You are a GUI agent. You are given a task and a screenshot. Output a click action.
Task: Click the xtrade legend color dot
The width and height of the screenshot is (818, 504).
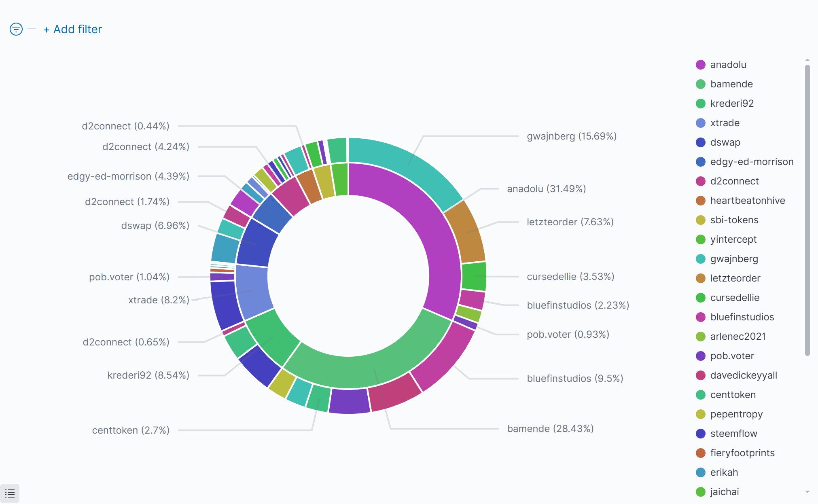tap(701, 123)
